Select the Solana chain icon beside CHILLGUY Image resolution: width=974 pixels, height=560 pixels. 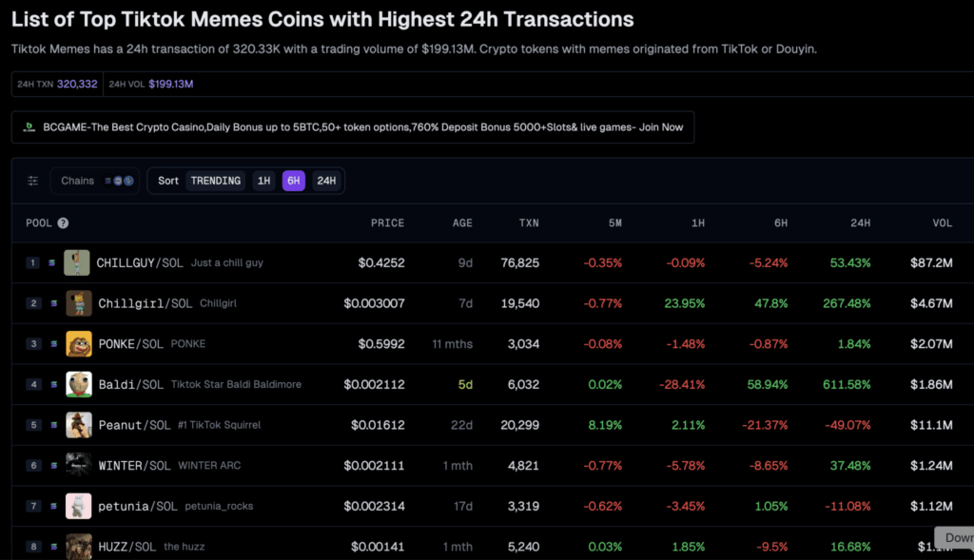53,262
